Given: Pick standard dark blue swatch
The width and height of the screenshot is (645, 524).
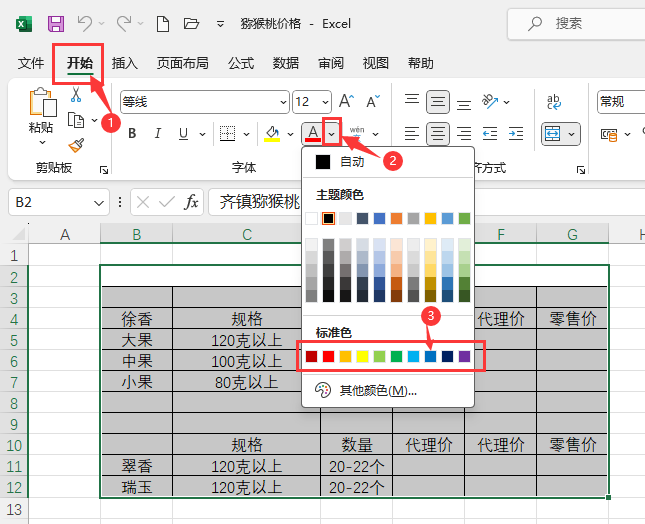Looking at the screenshot, I should tap(448, 356).
